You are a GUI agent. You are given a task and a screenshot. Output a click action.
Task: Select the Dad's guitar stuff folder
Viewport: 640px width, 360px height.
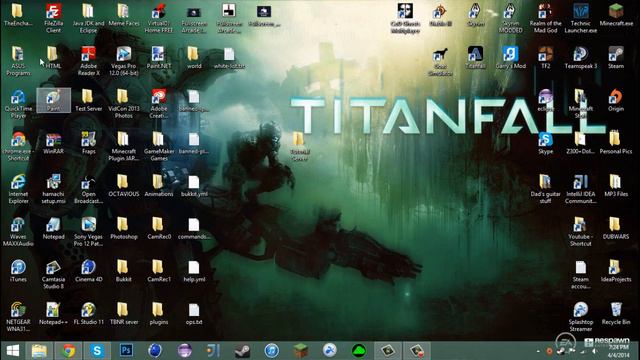point(546,189)
